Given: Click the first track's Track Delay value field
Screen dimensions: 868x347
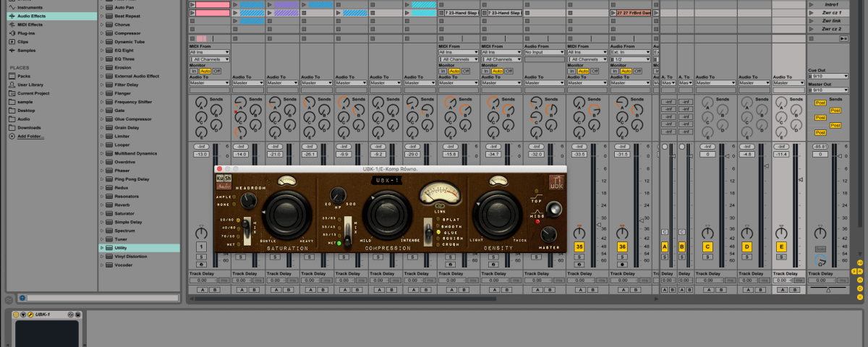Looking at the screenshot, I should click(203, 280).
